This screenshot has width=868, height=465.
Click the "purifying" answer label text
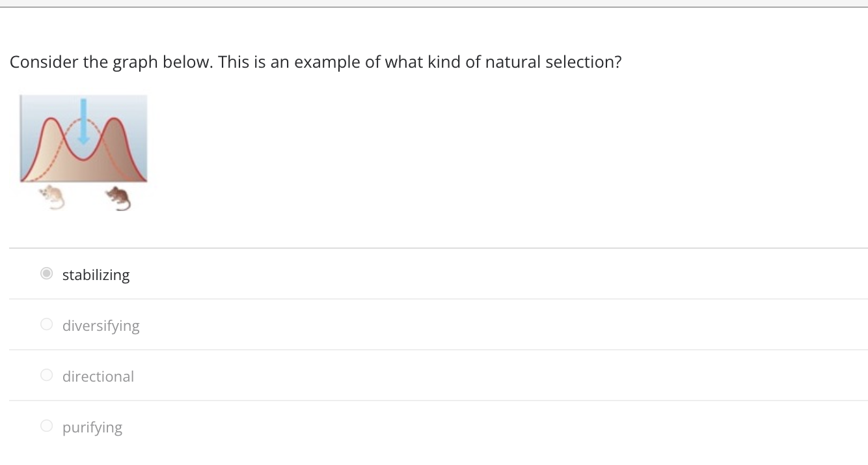pos(92,427)
